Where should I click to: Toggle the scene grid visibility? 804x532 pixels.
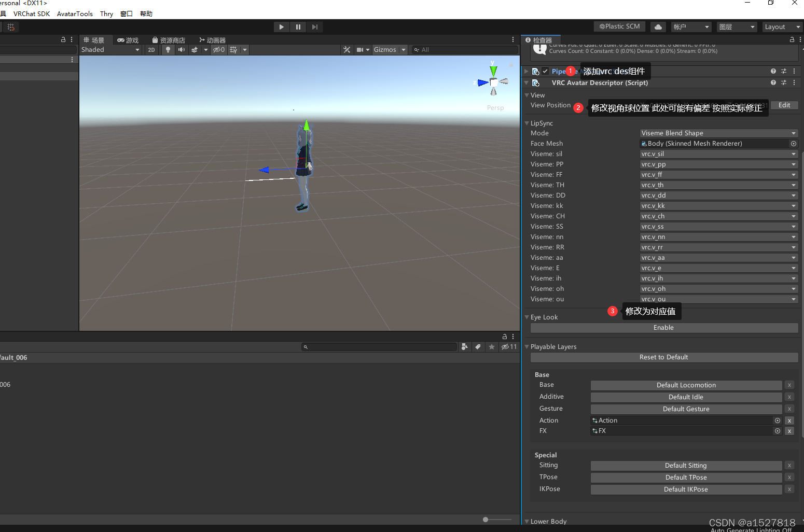click(233, 50)
